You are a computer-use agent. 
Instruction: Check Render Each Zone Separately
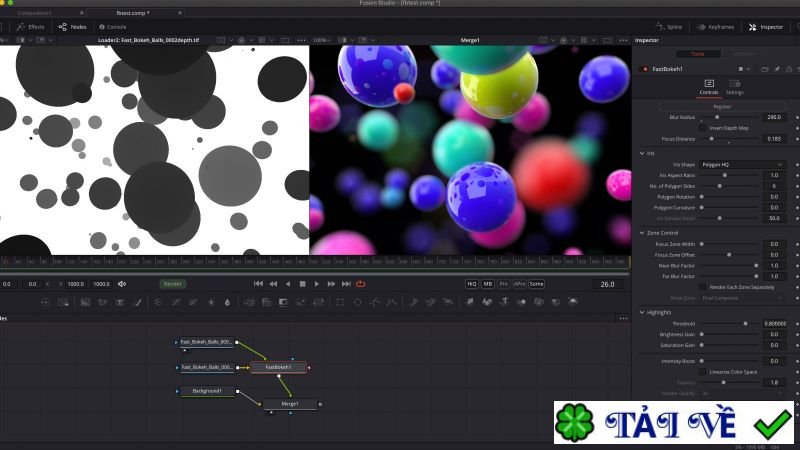pyautogui.click(x=702, y=287)
